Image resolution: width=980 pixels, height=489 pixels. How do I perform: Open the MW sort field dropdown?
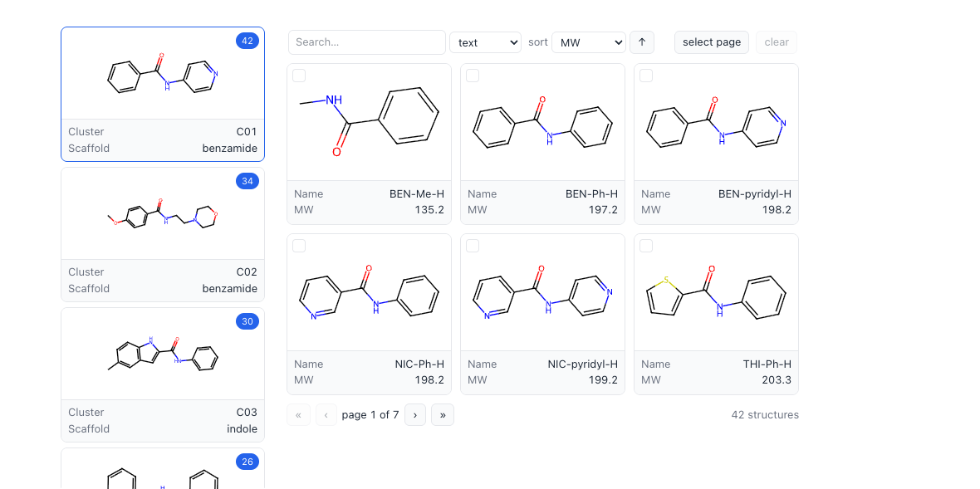tap(589, 42)
